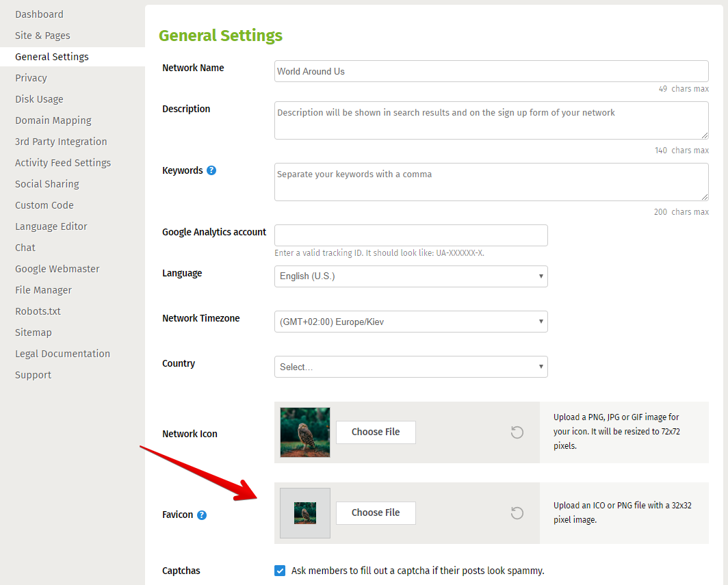Open Social Sharing settings
The height and width of the screenshot is (585, 728).
[x=47, y=184]
